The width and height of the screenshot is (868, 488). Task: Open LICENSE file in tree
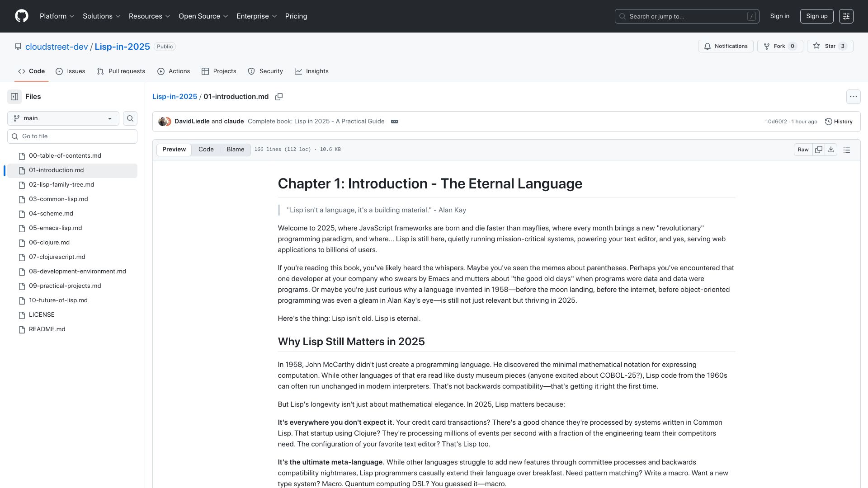coord(72,315)
